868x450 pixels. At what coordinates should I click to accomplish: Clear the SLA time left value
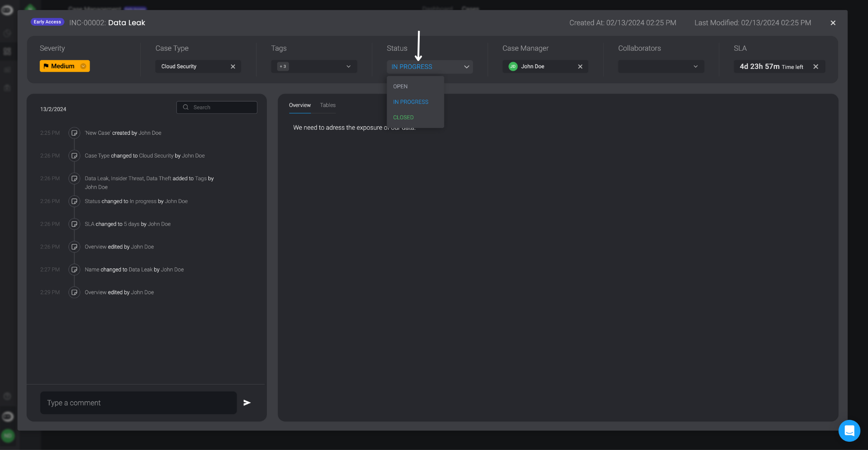click(815, 66)
